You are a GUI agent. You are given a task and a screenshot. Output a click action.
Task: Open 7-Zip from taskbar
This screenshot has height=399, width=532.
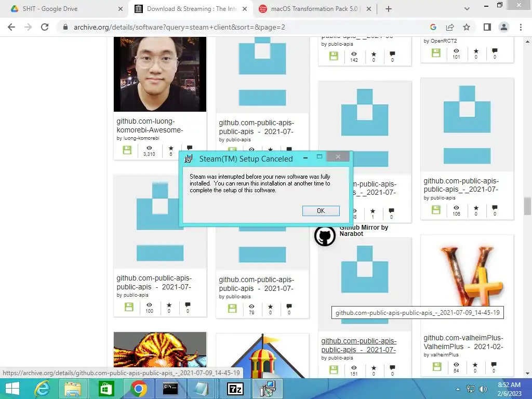(235, 389)
